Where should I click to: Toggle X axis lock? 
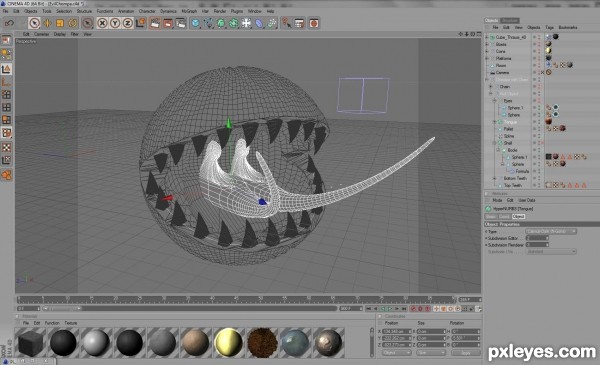pos(102,23)
